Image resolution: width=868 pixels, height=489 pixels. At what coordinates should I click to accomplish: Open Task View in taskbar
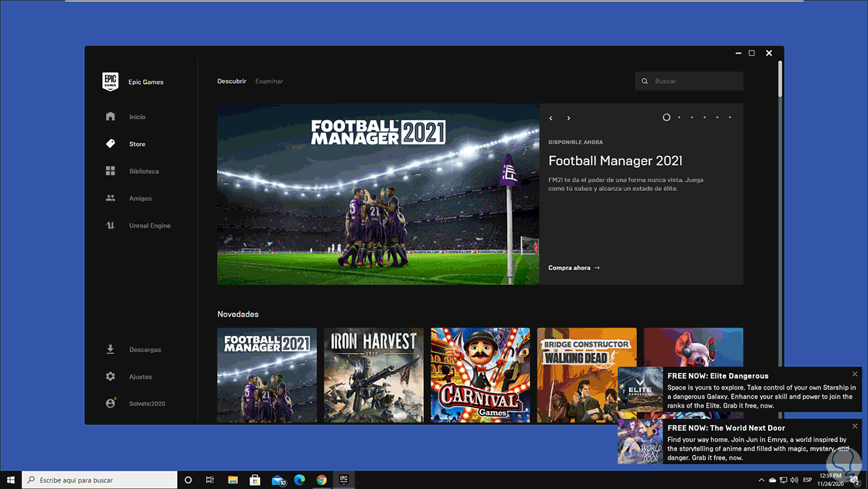(210, 480)
